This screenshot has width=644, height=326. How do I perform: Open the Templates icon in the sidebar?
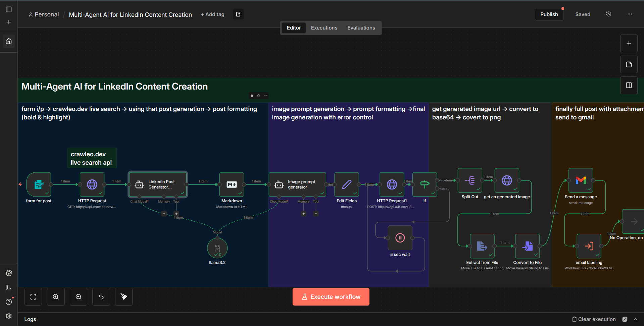pyautogui.click(x=9, y=273)
